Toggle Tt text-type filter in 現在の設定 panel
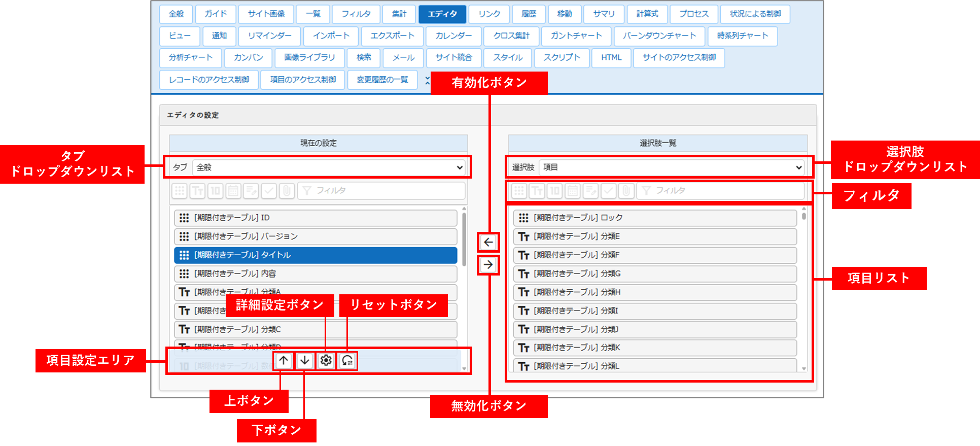 pos(197,191)
